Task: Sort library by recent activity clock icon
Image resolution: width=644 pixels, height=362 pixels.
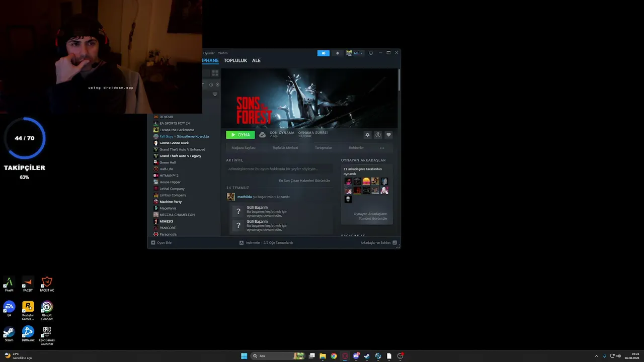Action: pos(211,84)
